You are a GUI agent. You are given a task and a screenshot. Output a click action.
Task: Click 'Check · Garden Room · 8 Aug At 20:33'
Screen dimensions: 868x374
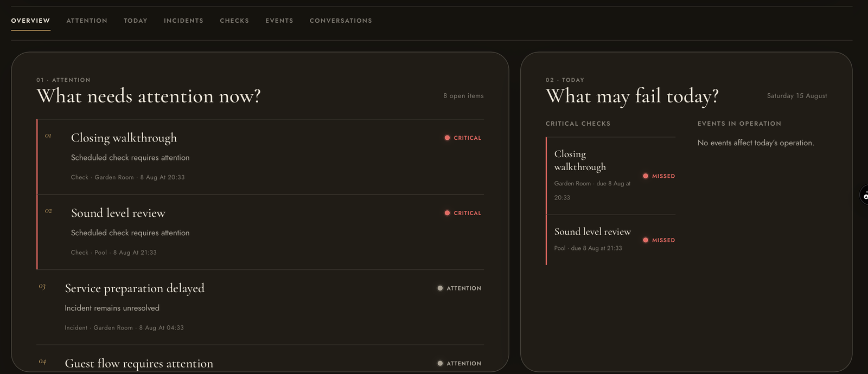pos(128,177)
